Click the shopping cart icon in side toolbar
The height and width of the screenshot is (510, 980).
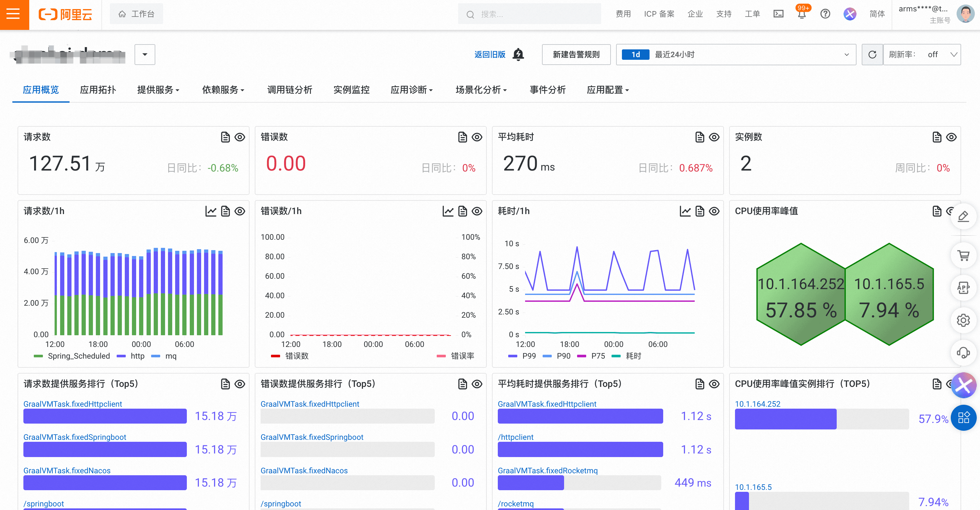click(x=963, y=256)
